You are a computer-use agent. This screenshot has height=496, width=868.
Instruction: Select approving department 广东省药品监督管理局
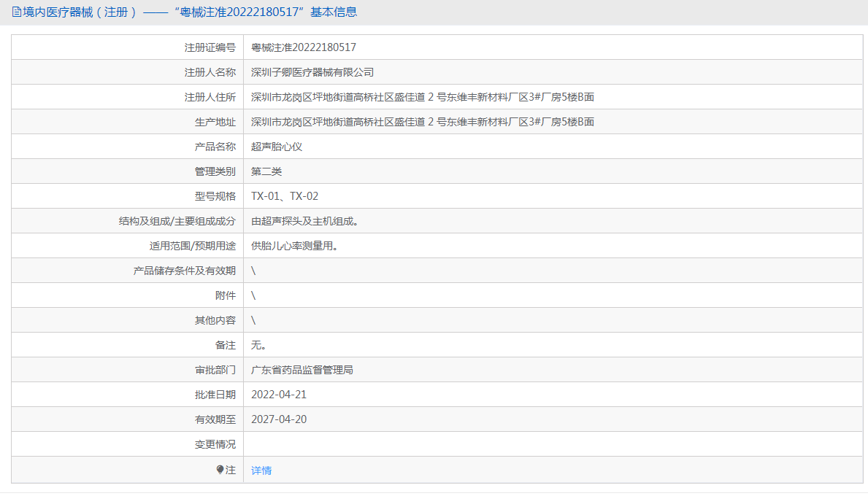click(302, 370)
